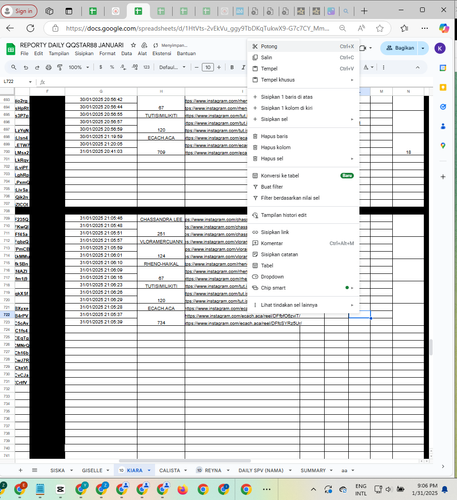The width and height of the screenshot is (457, 500).
Task: Print the spreadsheet via printer icon
Action: point(49,67)
